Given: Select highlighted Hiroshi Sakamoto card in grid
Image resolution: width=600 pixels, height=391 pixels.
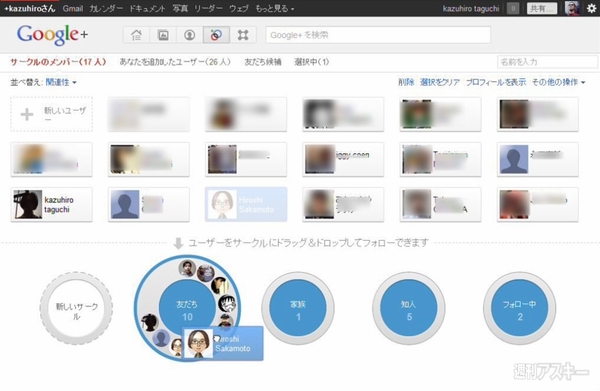Looking at the screenshot, I should pyautogui.click(x=246, y=205).
